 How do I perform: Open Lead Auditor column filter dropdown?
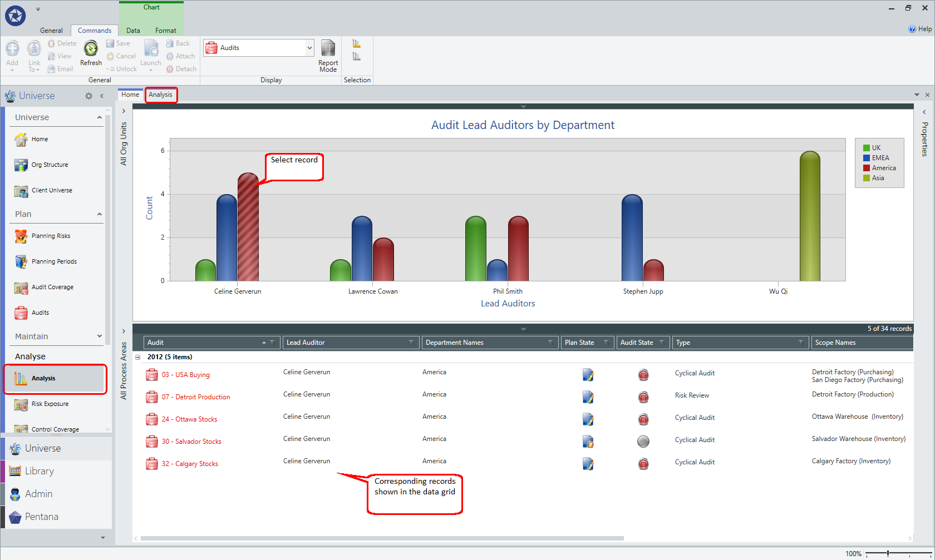pyautogui.click(x=411, y=343)
